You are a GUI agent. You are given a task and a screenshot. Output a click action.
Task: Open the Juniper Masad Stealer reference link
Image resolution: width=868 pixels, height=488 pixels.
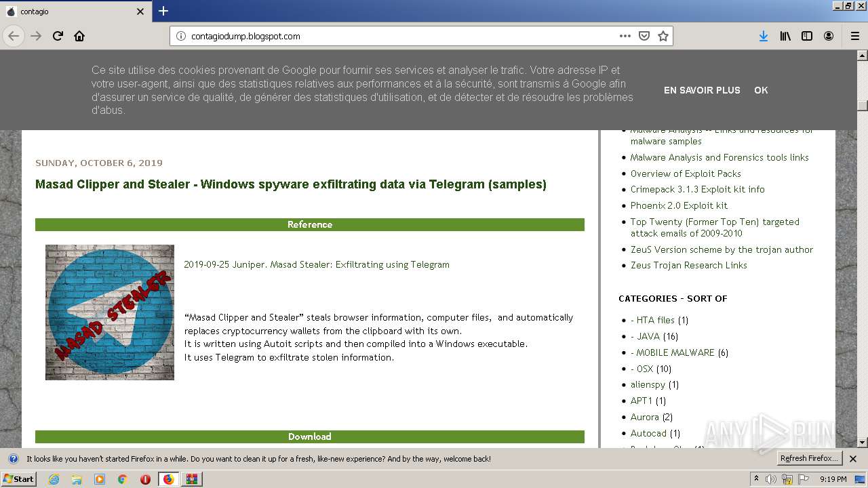coord(317,264)
